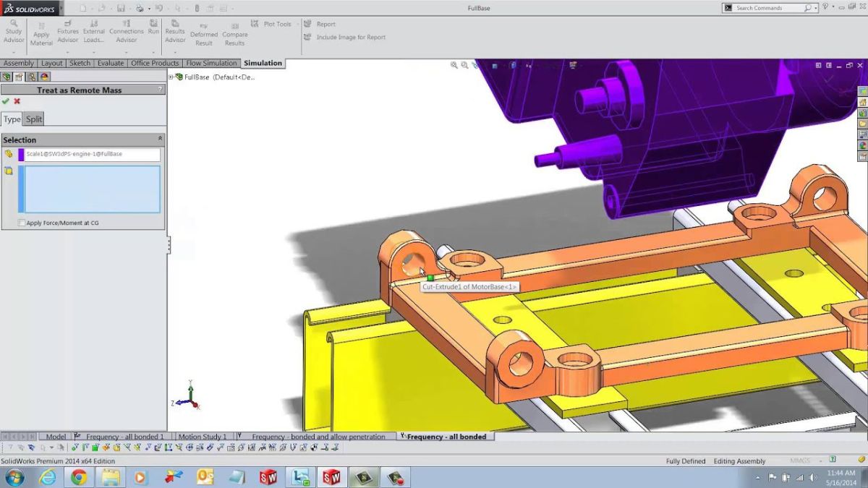Click the Run simulation icon

153,23
